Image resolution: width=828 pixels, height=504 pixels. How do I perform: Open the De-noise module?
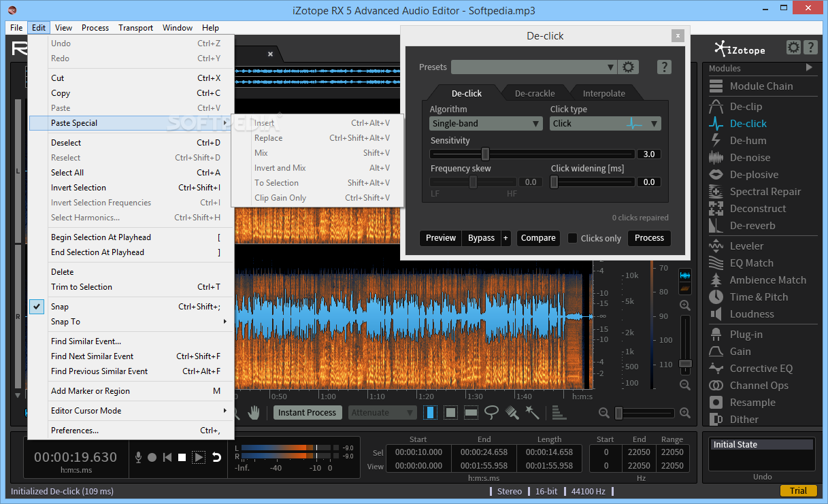point(740,158)
